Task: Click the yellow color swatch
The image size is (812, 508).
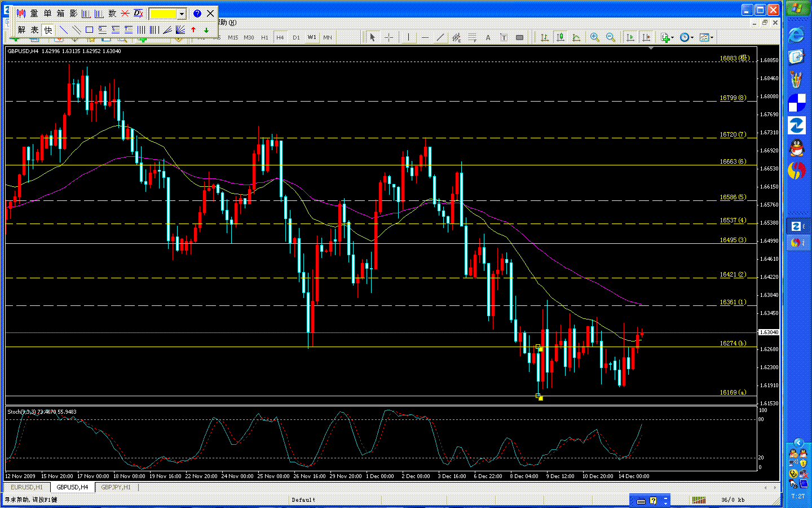Action: point(163,14)
